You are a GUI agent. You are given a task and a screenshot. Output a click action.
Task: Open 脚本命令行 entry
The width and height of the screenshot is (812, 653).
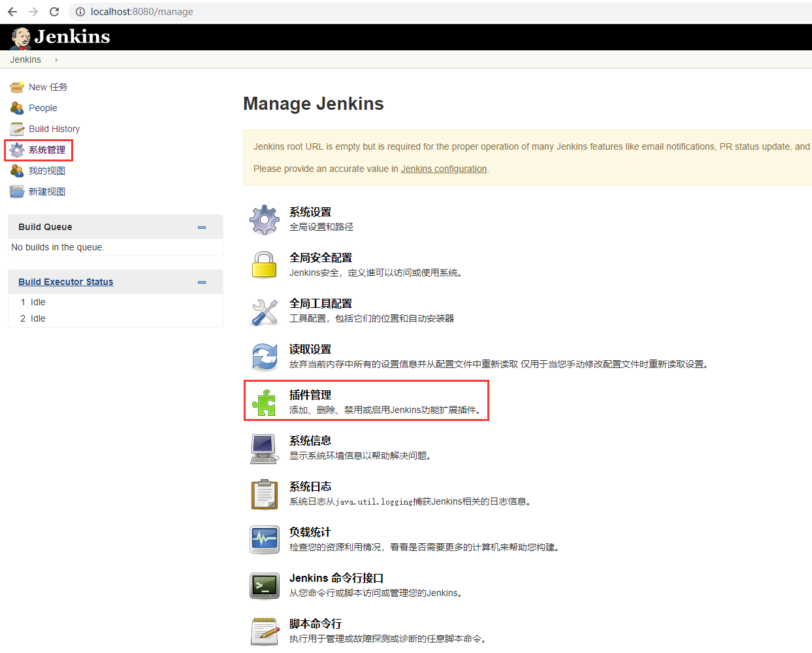point(316,624)
